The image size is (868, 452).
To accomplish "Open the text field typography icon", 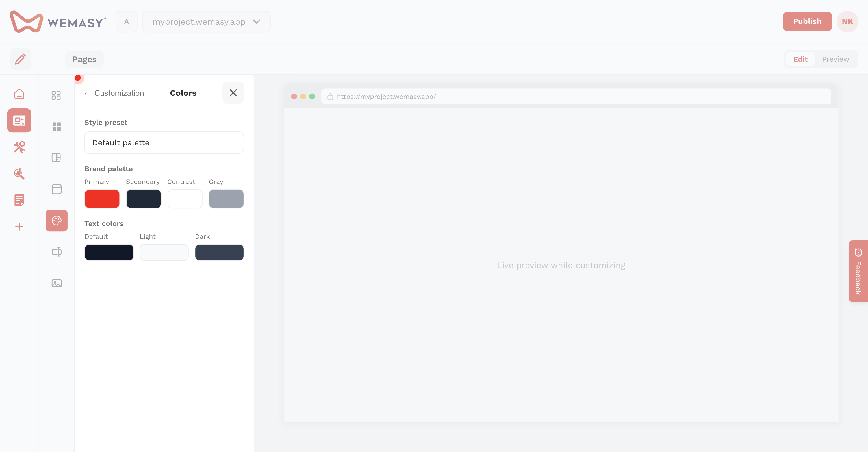I will [56, 252].
